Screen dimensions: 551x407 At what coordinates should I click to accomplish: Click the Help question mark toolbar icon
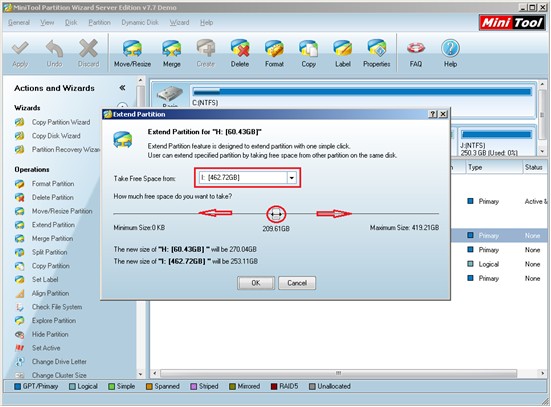(x=450, y=54)
